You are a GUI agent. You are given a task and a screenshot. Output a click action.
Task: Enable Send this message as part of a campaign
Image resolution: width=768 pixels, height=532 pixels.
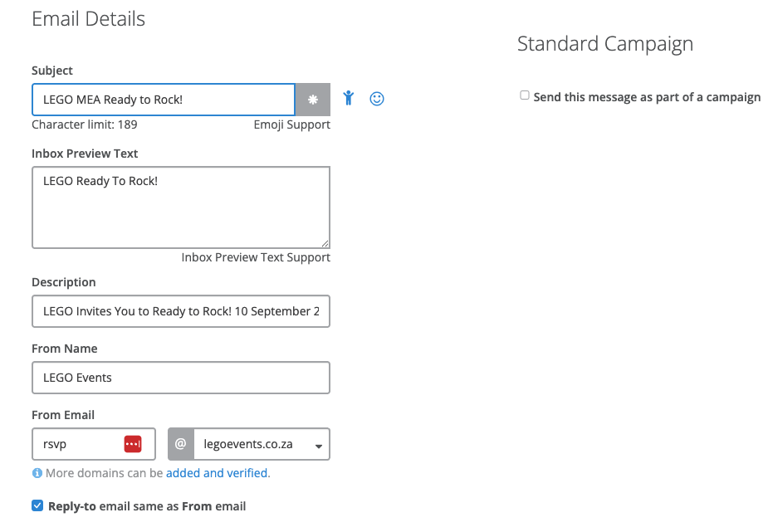(x=525, y=96)
